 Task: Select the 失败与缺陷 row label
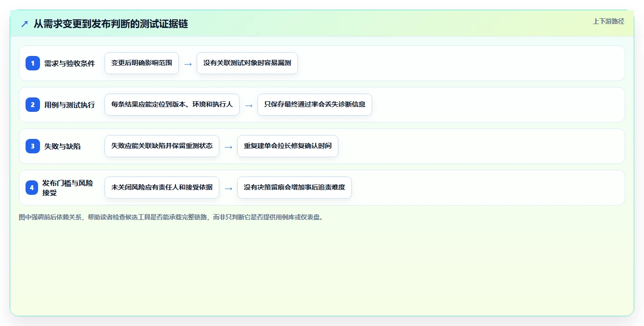tap(63, 146)
